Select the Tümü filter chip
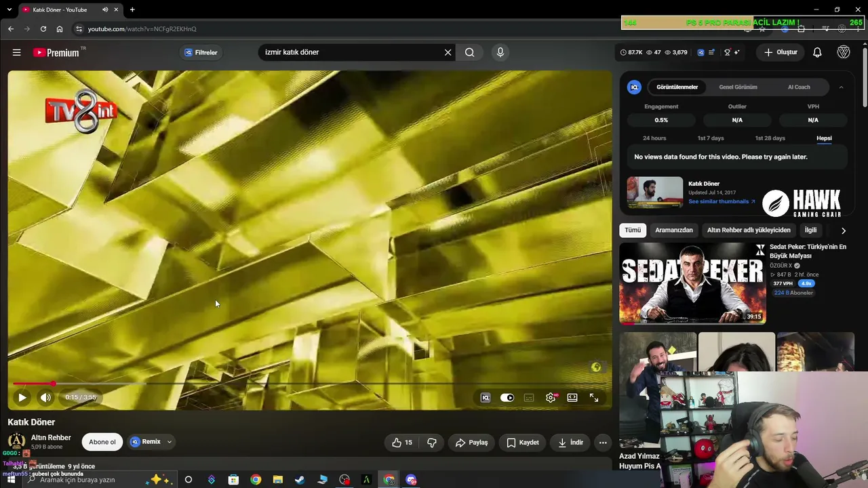The image size is (868, 488). (x=633, y=230)
